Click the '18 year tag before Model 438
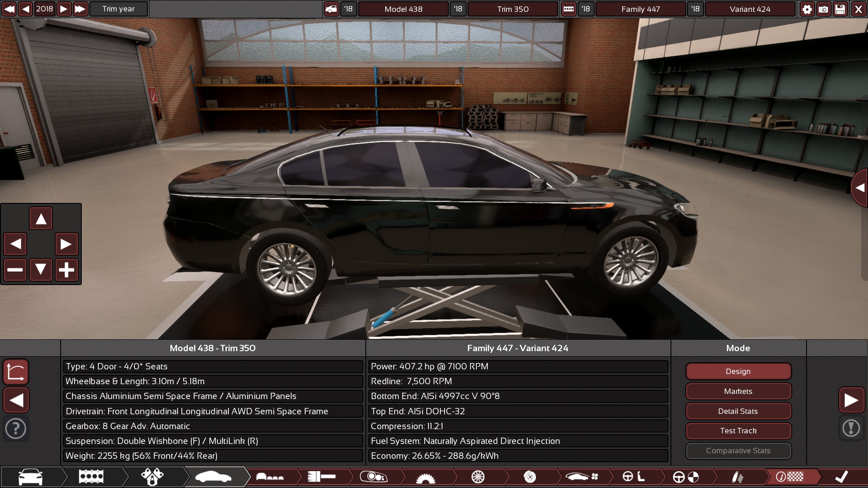The image size is (868, 488). [348, 9]
